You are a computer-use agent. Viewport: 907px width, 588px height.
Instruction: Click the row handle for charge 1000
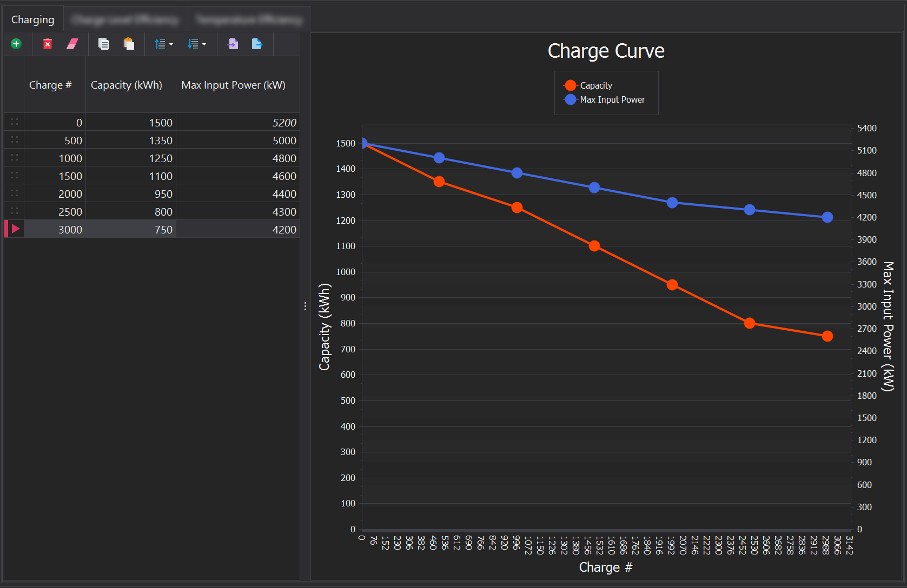(x=15, y=158)
